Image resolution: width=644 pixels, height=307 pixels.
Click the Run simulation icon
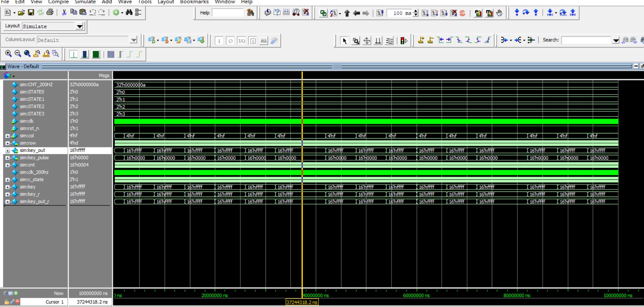pos(425,13)
